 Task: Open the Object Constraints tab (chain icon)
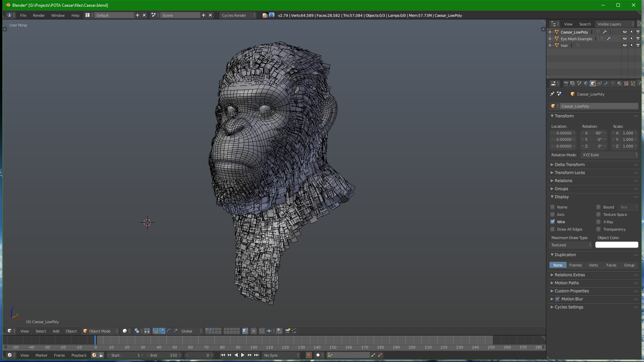point(599,83)
